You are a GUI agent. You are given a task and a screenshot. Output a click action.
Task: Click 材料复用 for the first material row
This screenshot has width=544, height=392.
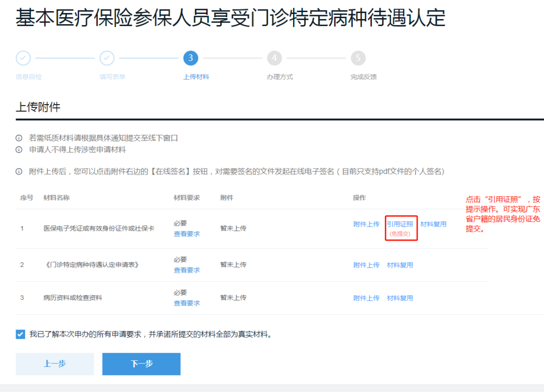coord(434,224)
